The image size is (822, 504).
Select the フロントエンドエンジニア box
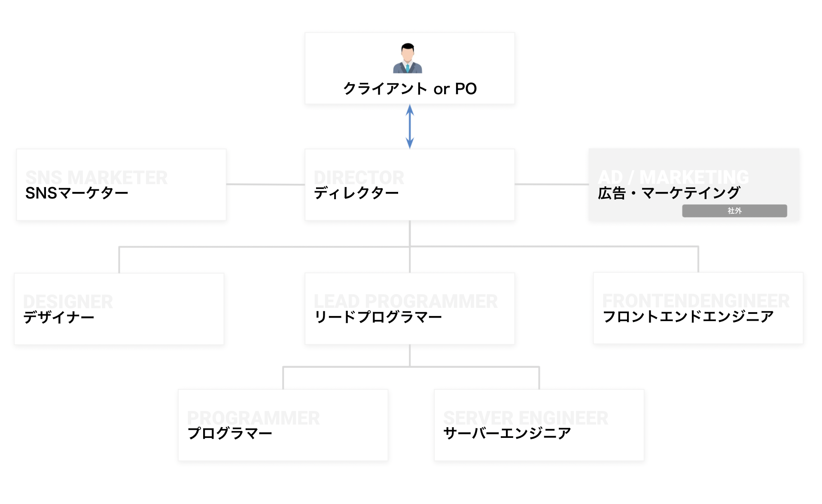[698, 308]
